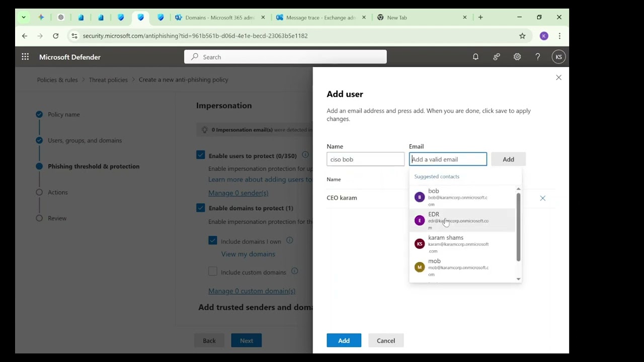Select the karam shams KS avatar

click(x=420, y=244)
